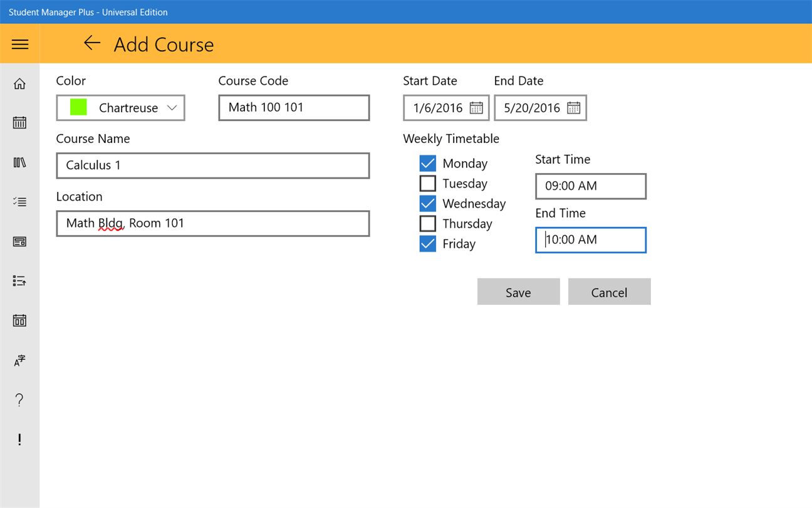Open the Start Date calendar picker

pos(476,108)
